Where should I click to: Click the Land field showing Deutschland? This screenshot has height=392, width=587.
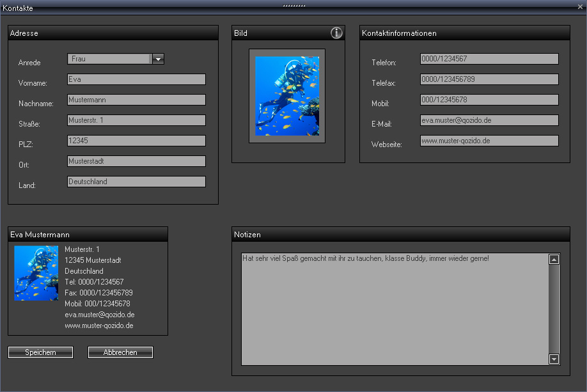(136, 182)
